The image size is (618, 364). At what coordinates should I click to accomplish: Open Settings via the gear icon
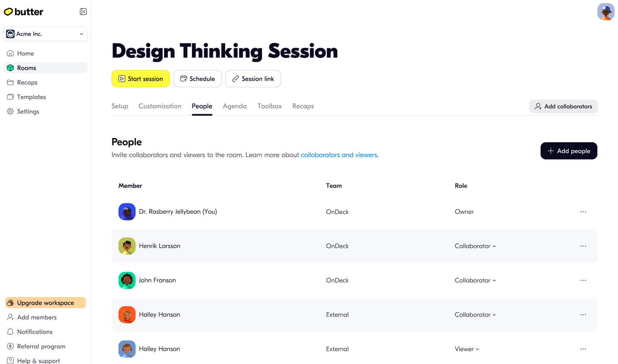[10, 111]
